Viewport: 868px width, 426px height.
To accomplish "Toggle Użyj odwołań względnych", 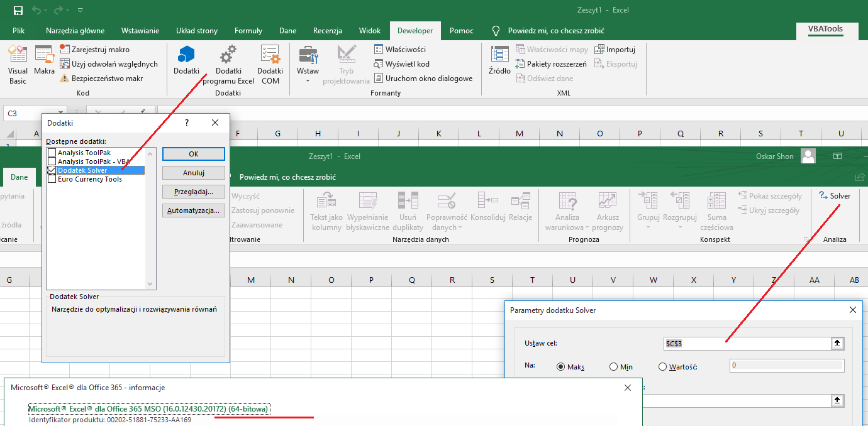I will point(109,63).
